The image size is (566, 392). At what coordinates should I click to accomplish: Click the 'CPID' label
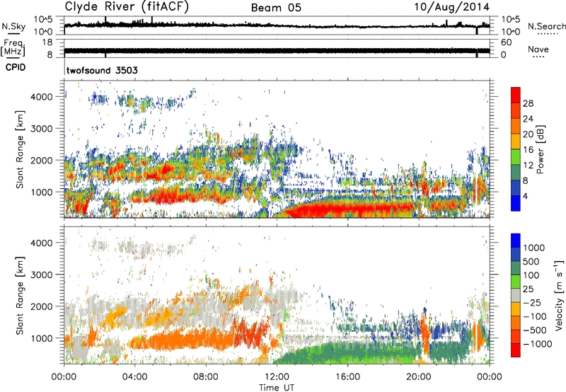(x=16, y=67)
